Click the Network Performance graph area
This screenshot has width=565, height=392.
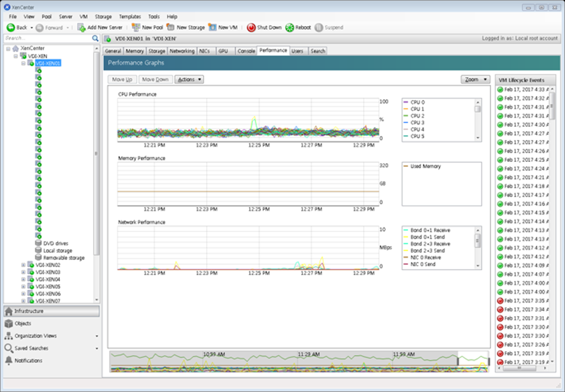tap(248, 248)
